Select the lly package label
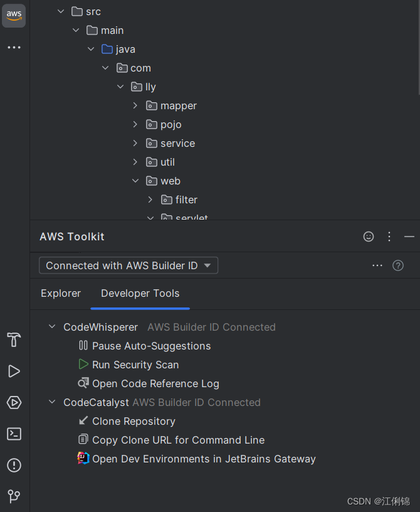Image resolution: width=420 pixels, height=512 pixels. pos(150,87)
